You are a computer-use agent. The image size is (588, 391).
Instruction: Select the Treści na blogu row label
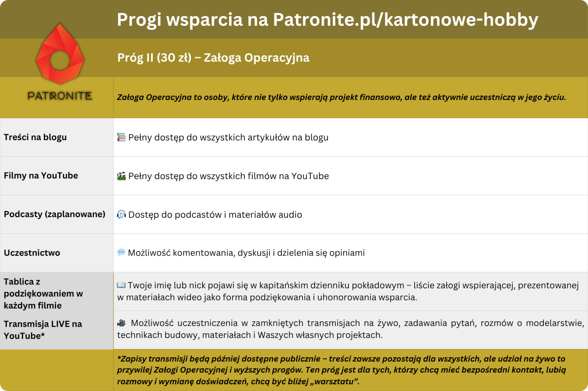point(35,137)
